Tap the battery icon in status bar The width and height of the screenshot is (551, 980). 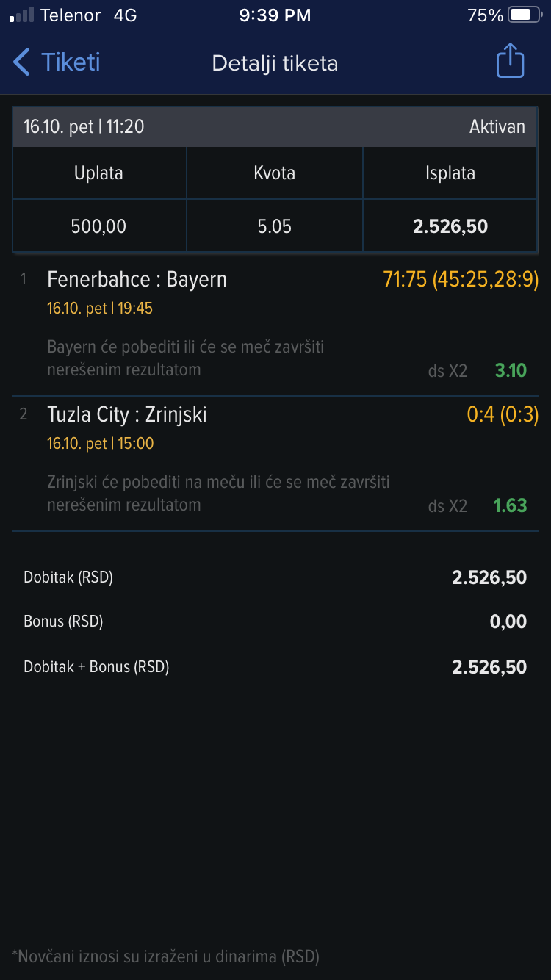point(525,15)
